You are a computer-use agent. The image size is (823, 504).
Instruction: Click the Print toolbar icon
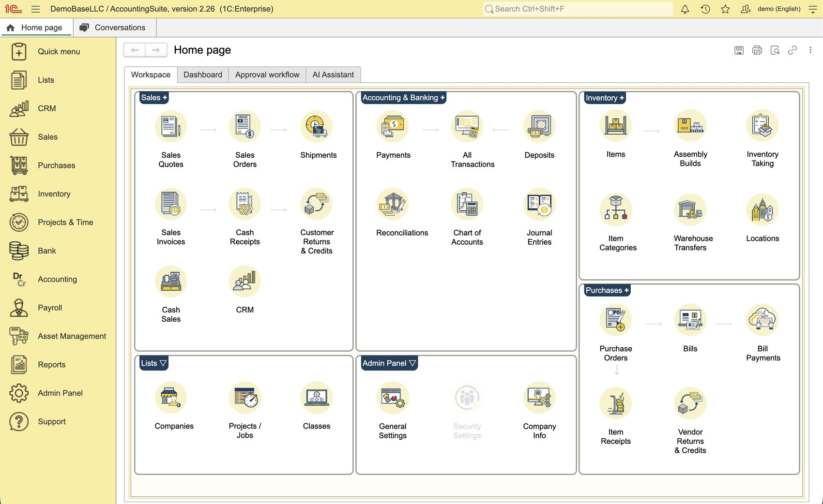click(x=757, y=50)
